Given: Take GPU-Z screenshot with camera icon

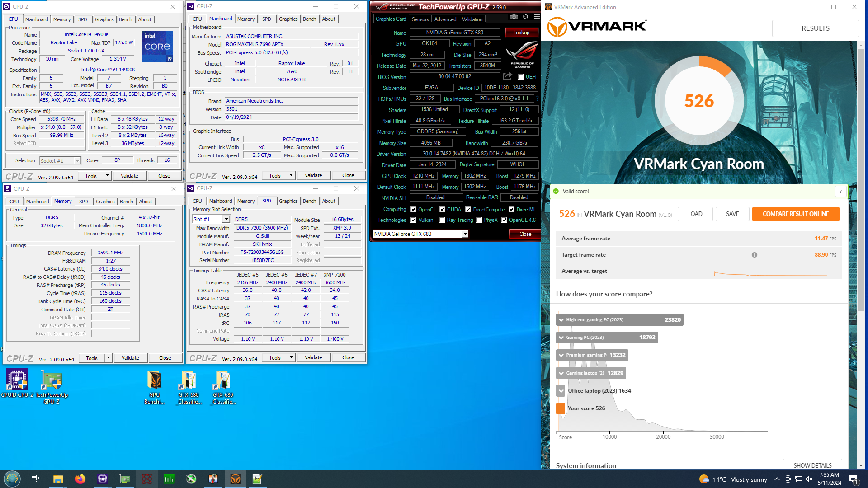Looking at the screenshot, I should [514, 17].
